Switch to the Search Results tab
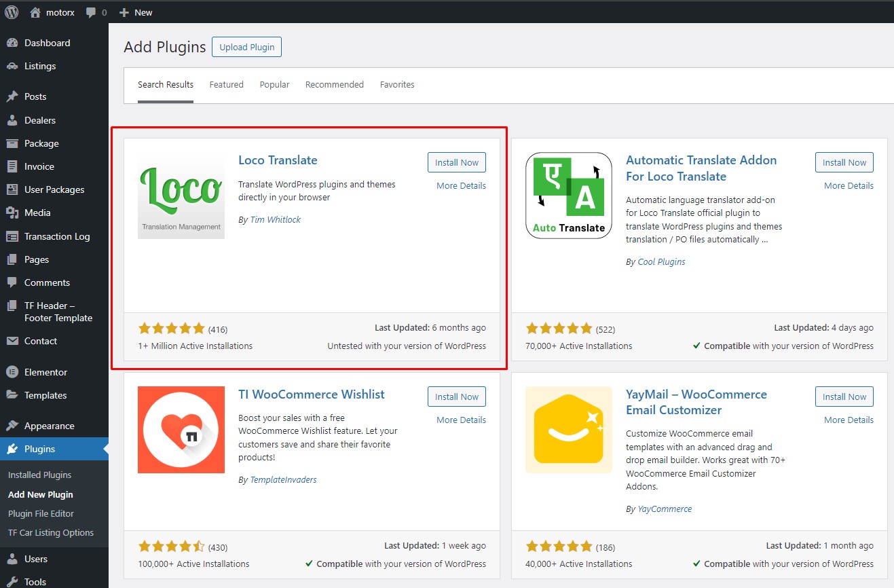Image resolution: width=894 pixels, height=588 pixels. click(x=166, y=85)
